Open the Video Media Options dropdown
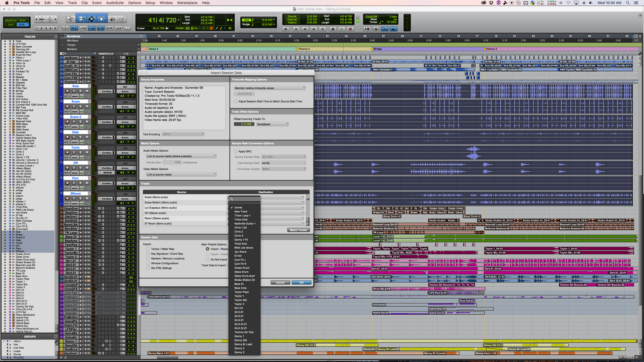The width and height of the screenshot is (644, 362). click(181, 175)
